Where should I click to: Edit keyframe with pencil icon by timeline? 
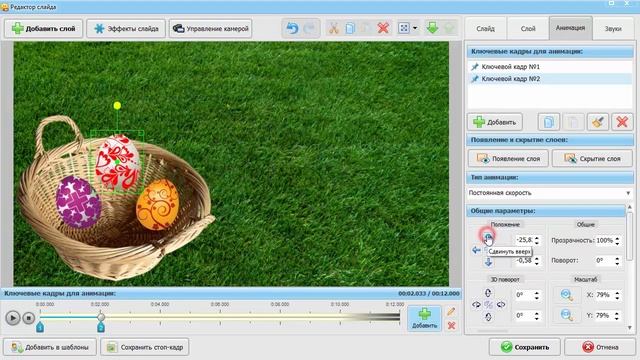(451, 312)
